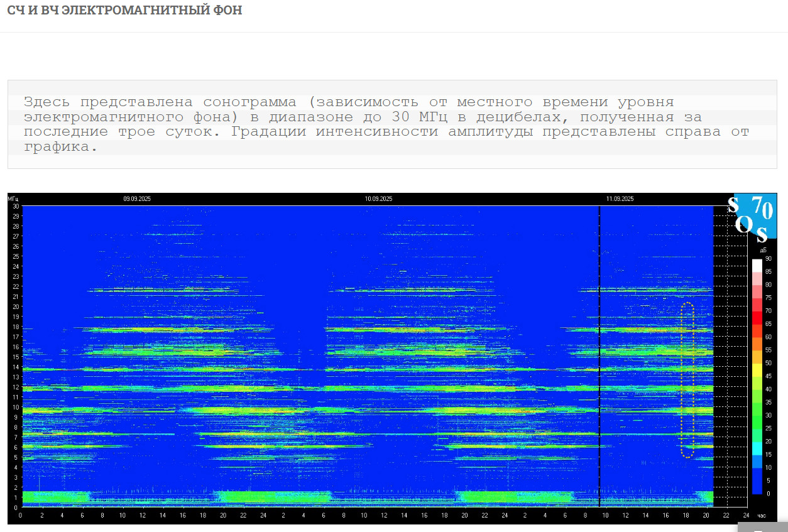Pick the yellow 45 dB legend color

click(757, 377)
